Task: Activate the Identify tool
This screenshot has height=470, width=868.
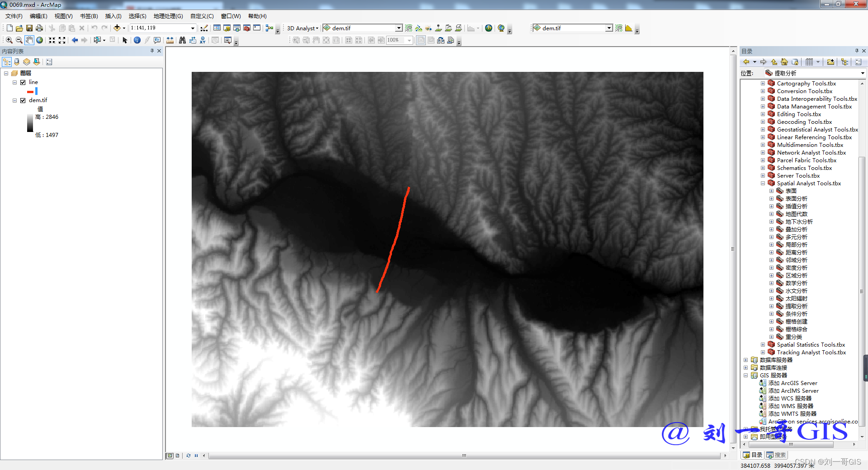Action: [137, 40]
